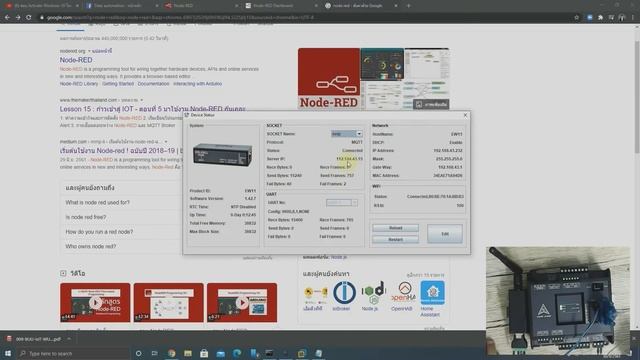This screenshot has height=360, width=640.
Task: Open the Node-RED Library sublink
Action: 79,84
